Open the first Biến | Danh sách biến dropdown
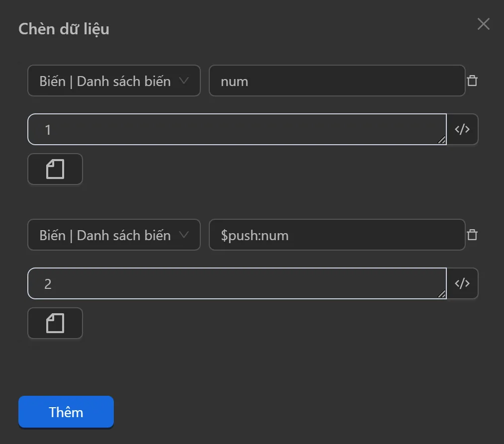The width and height of the screenshot is (504, 444). click(113, 81)
